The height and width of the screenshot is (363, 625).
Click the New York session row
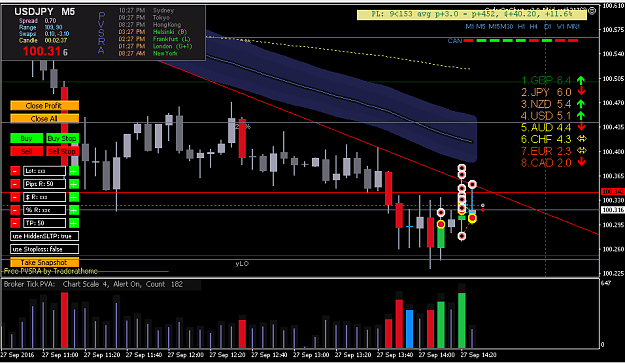click(148, 53)
